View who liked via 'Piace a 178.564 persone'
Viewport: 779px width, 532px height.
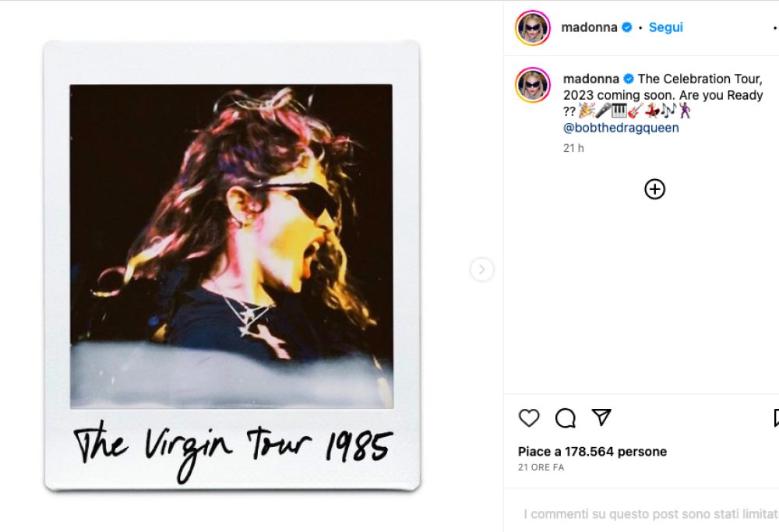click(591, 451)
